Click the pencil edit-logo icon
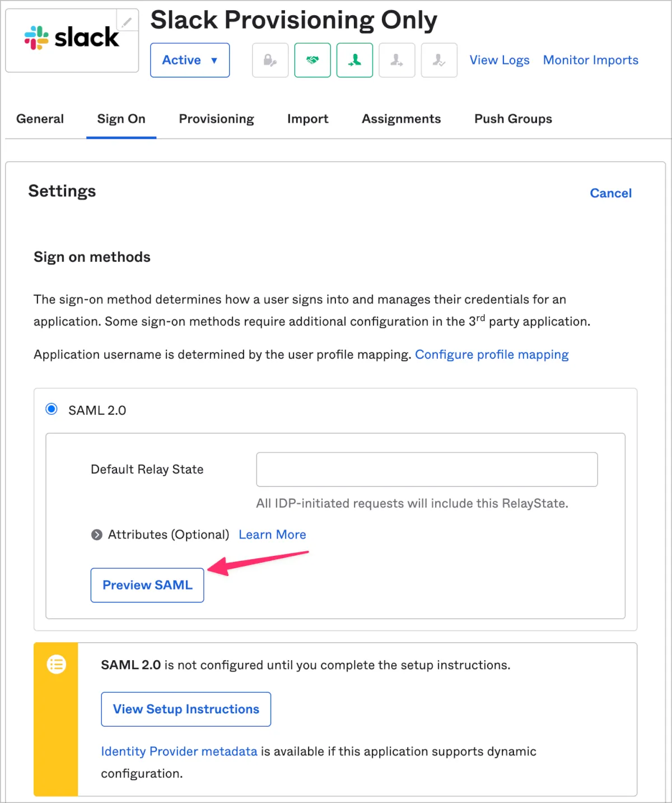The width and height of the screenshot is (672, 803). pyautogui.click(x=127, y=22)
